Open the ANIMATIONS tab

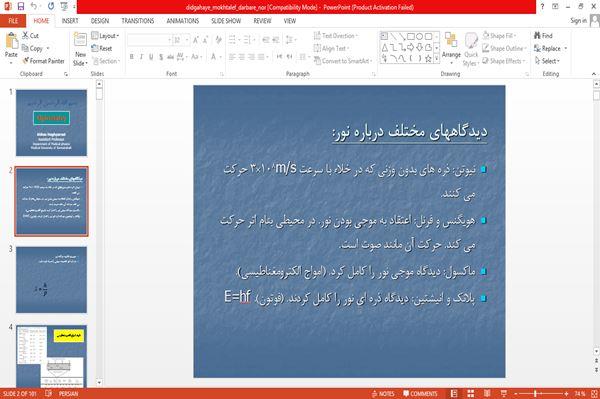[x=183, y=21]
